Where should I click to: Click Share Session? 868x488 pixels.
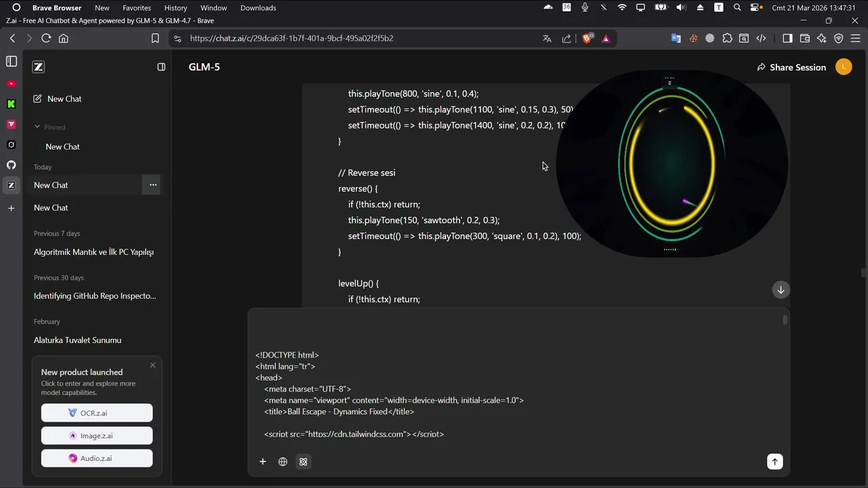pyautogui.click(x=792, y=67)
